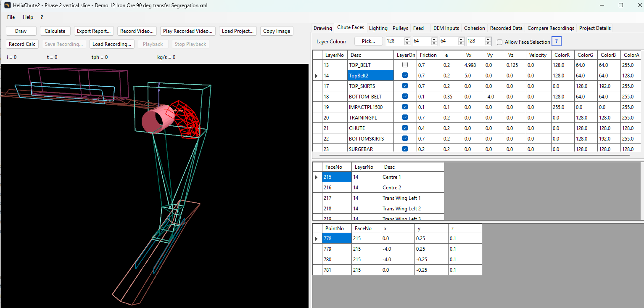644x308 pixels.
Task: Click the blue question mark help icon
Action: pos(557,42)
